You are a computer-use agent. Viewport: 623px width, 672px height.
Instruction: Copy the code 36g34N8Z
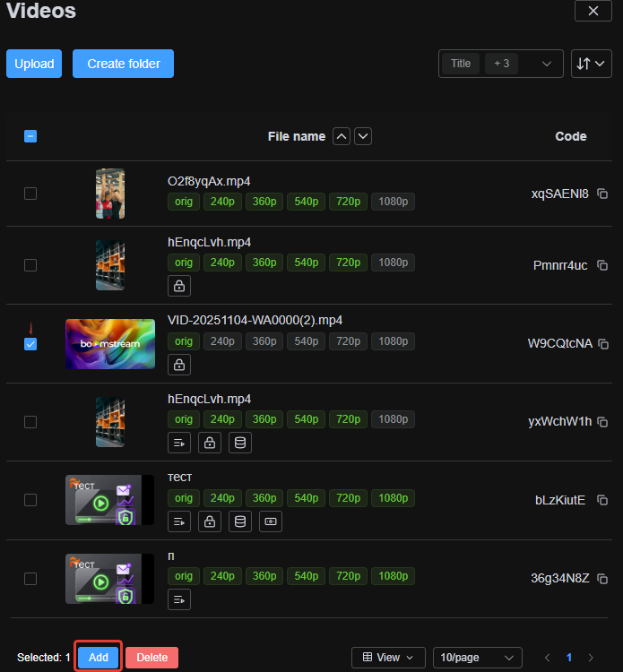(x=602, y=579)
